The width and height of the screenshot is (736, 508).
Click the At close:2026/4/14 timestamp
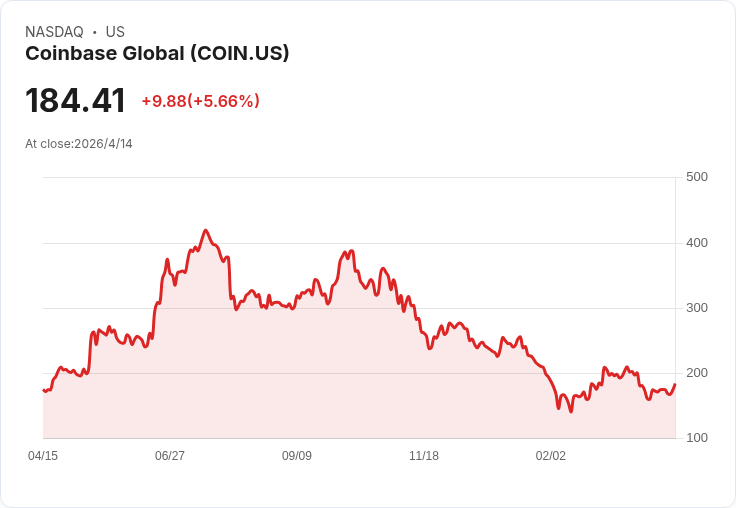[79, 144]
